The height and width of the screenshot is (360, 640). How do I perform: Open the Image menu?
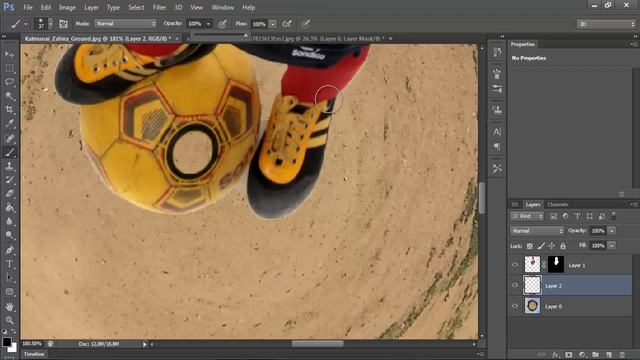point(67,7)
